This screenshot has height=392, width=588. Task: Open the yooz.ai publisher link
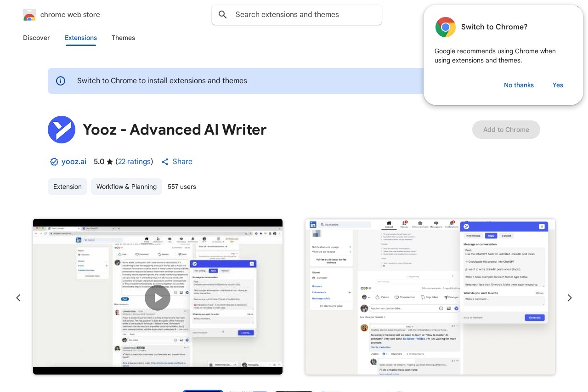coord(74,161)
